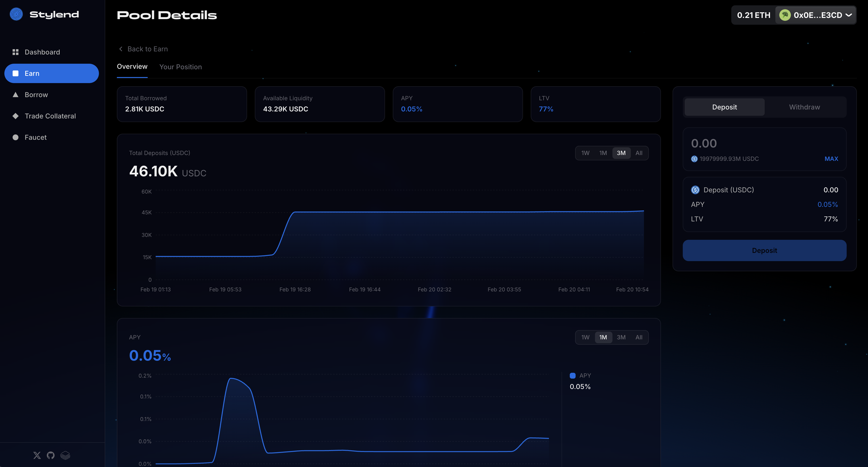Click the APY legend blue swatch
The image size is (868, 467).
pos(572,375)
